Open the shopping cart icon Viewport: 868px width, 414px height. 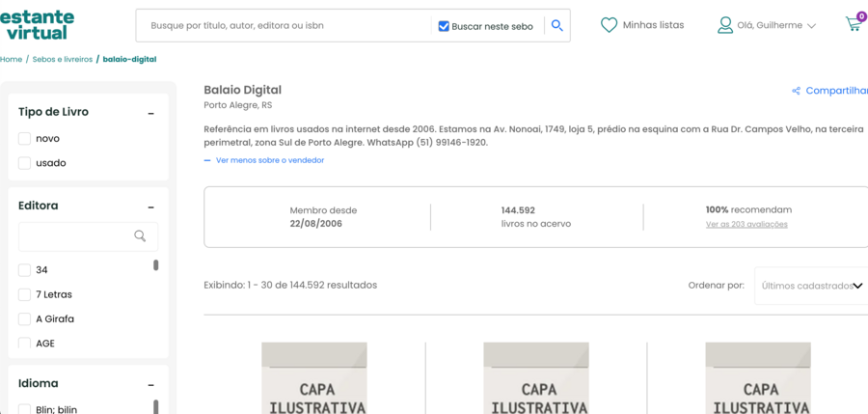coord(853,24)
